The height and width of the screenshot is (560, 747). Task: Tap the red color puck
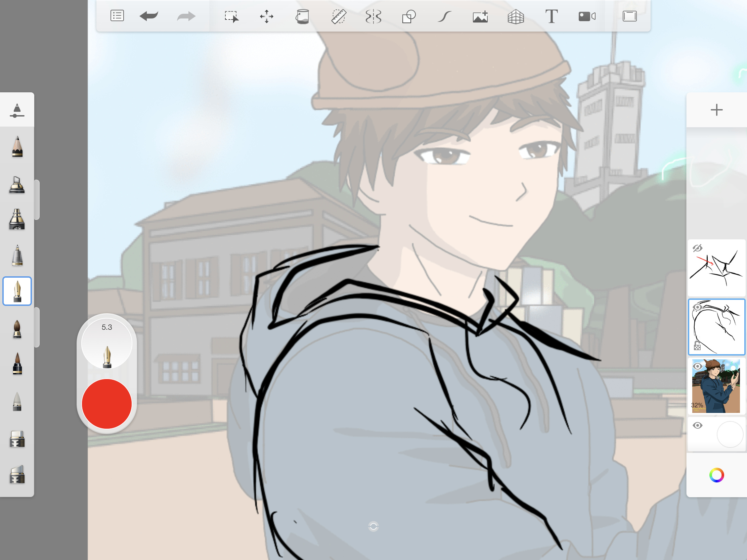point(107,404)
